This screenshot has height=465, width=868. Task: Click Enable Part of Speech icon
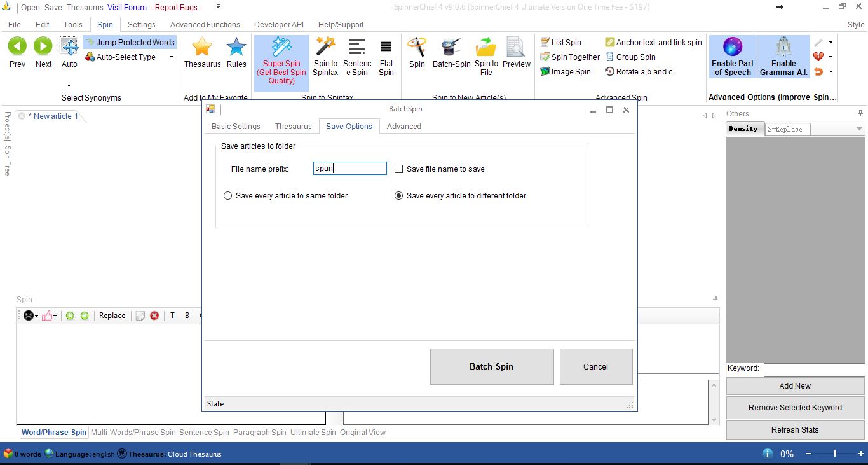click(733, 48)
